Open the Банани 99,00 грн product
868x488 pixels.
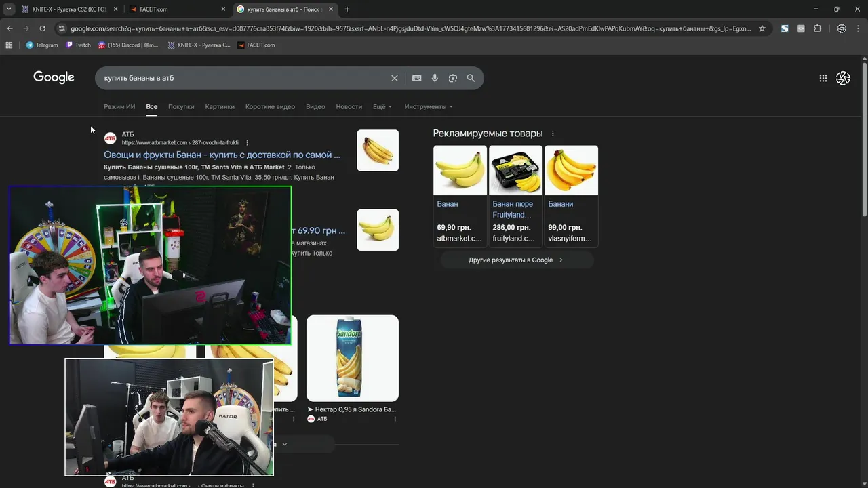point(571,195)
